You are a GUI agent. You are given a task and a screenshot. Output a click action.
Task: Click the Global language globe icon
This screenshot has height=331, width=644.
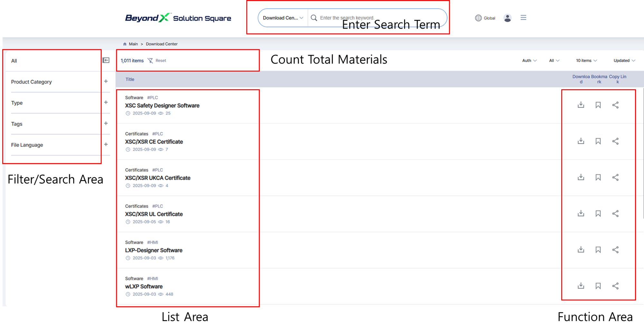tap(478, 18)
